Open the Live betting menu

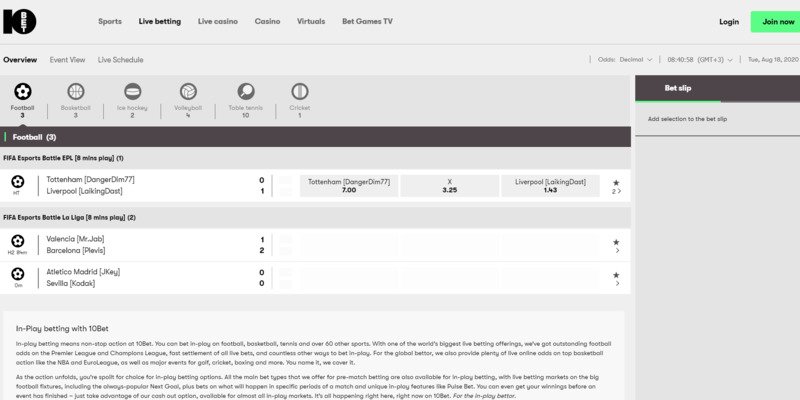[x=160, y=21]
